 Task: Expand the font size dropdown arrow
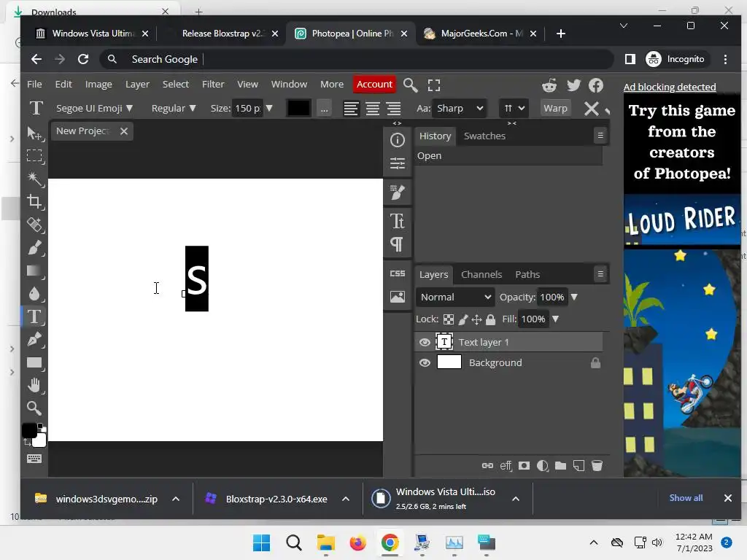pos(269,109)
